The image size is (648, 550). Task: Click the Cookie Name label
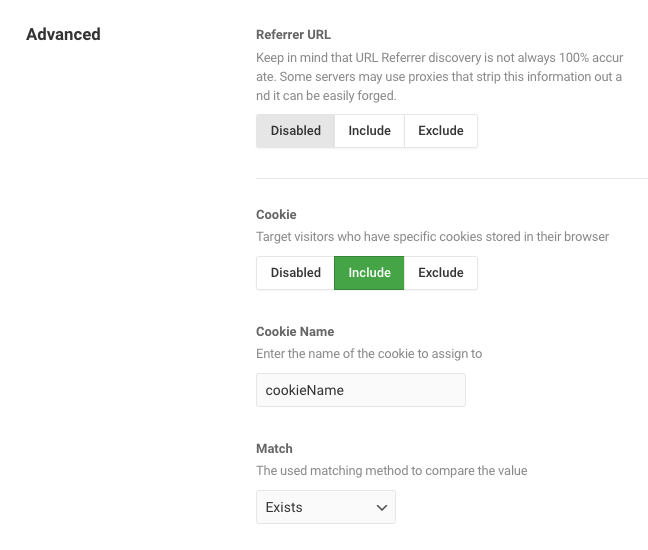point(295,331)
